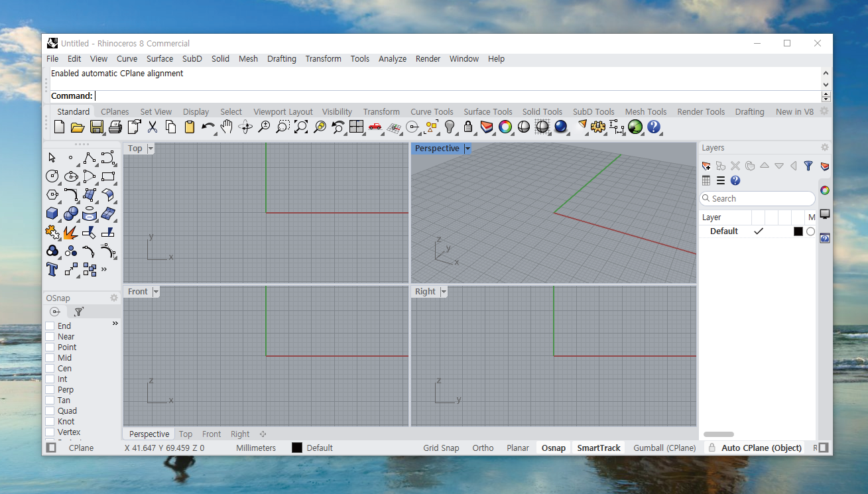Click the four viewports layout icon

[357, 127]
